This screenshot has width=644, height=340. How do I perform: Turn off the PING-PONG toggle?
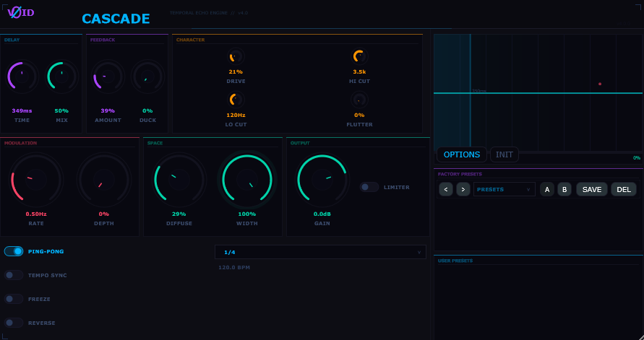point(14,251)
